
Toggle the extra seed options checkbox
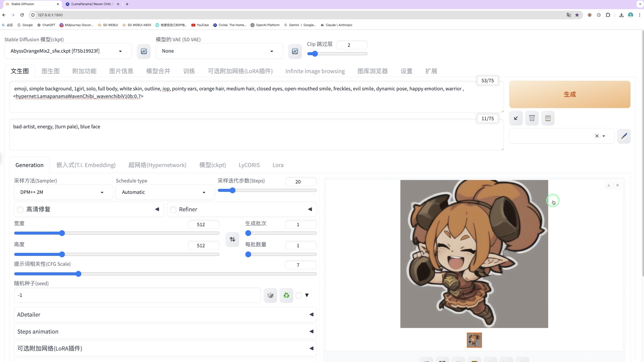coord(298,295)
